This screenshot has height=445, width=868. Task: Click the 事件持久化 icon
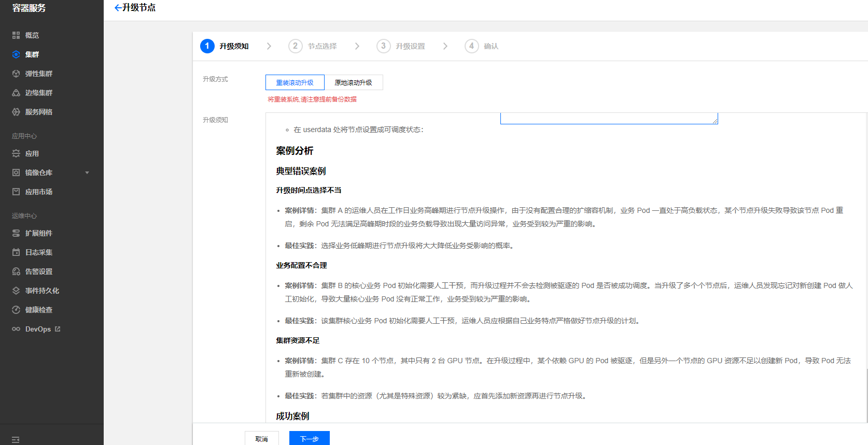click(x=16, y=291)
